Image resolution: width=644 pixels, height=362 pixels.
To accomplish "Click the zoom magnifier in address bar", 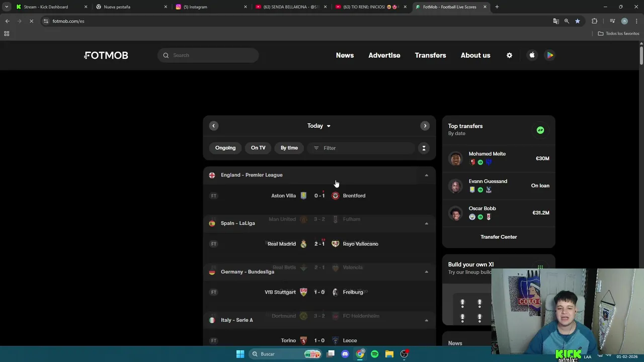I will tap(567, 21).
